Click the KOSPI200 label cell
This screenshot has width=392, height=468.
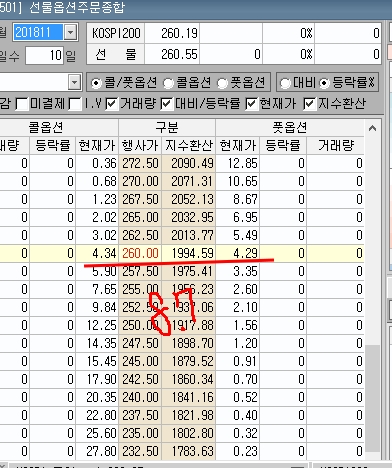(x=116, y=33)
